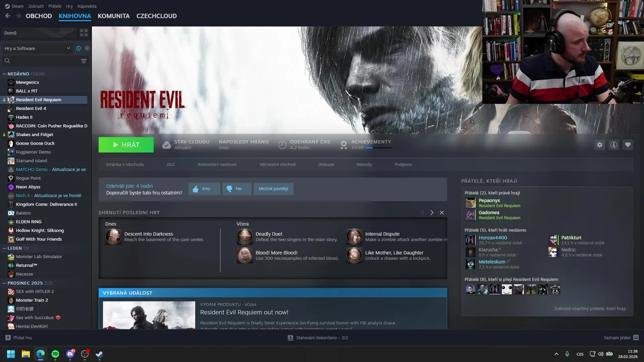The width and height of the screenshot is (644, 362).
Task: Open the Hry menu
Action: (69, 6)
